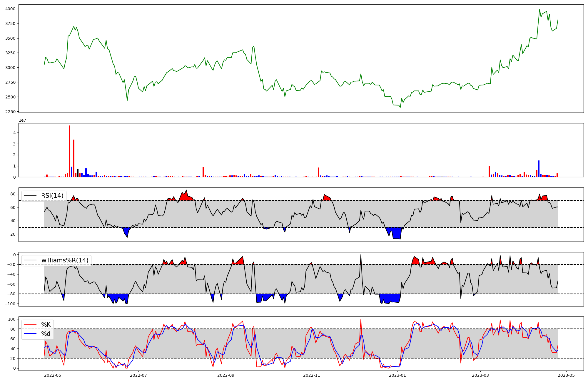This screenshot has height=382, width=588.
Task: Click the 2250 price axis label
Action: (10, 112)
